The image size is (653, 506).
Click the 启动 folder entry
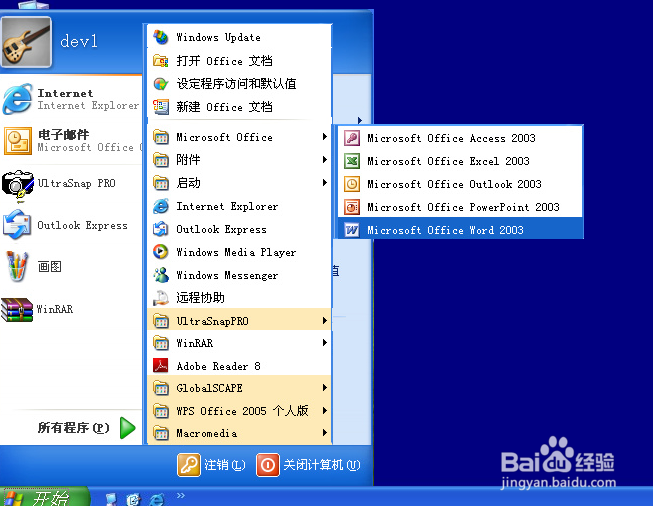coord(239,182)
